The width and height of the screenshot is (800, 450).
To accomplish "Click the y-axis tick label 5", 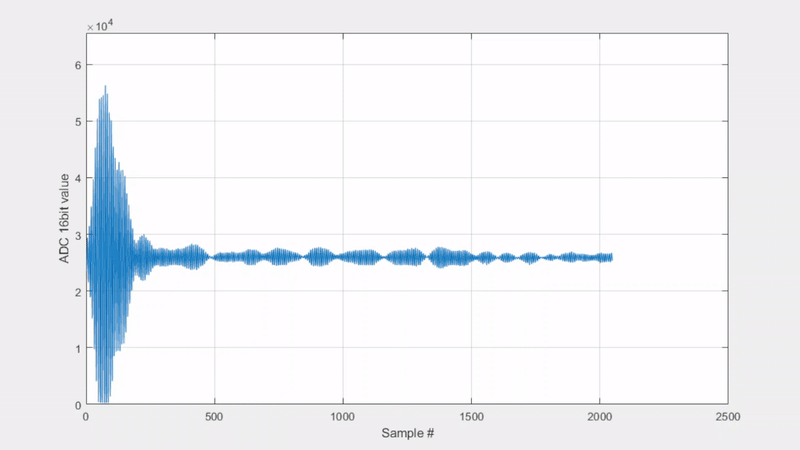I will [x=77, y=122].
